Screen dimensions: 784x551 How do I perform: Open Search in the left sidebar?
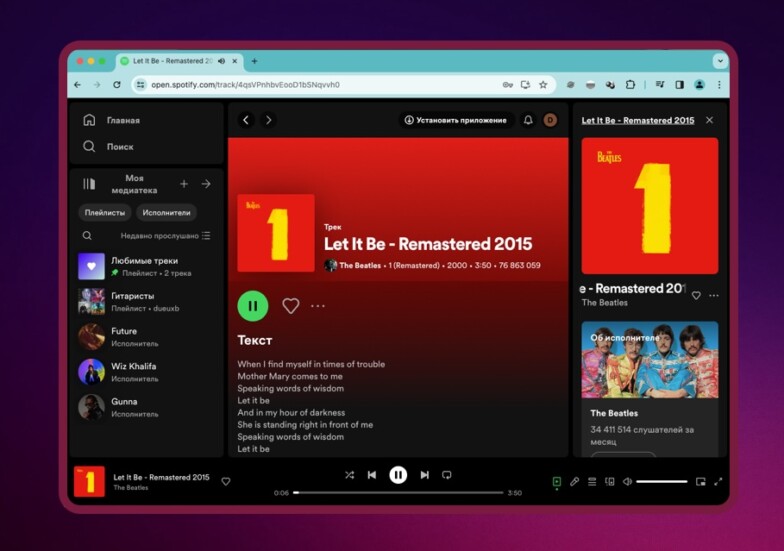pyautogui.click(x=89, y=146)
